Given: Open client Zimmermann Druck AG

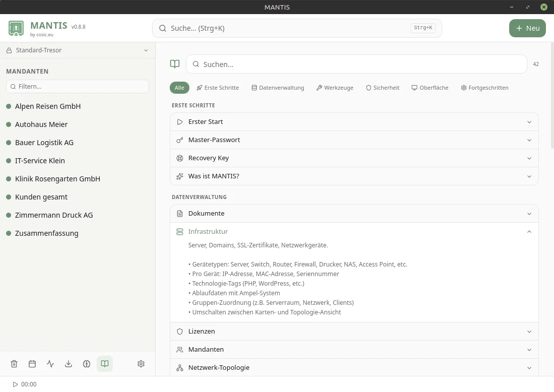Looking at the screenshot, I should coord(78,215).
